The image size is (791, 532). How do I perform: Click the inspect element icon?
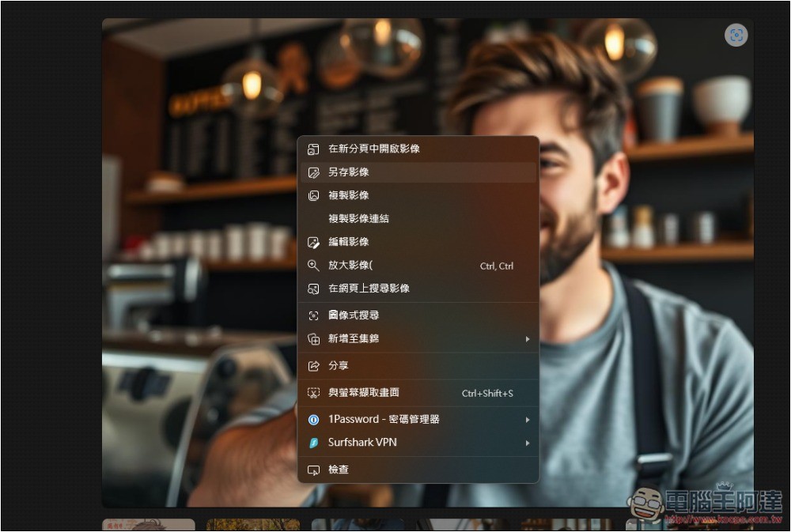click(x=313, y=470)
